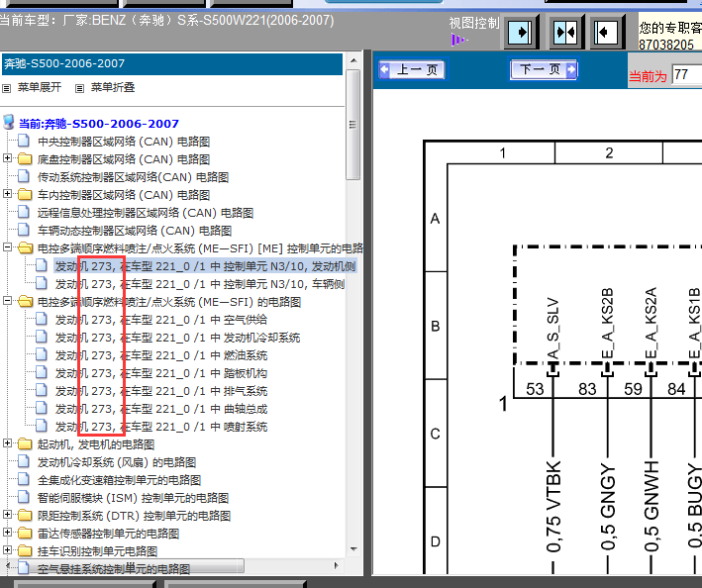Image resolution: width=702 pixels, height=588 pixels.
Task: Click the view control right-arrow icon
Action: [521, 33]
